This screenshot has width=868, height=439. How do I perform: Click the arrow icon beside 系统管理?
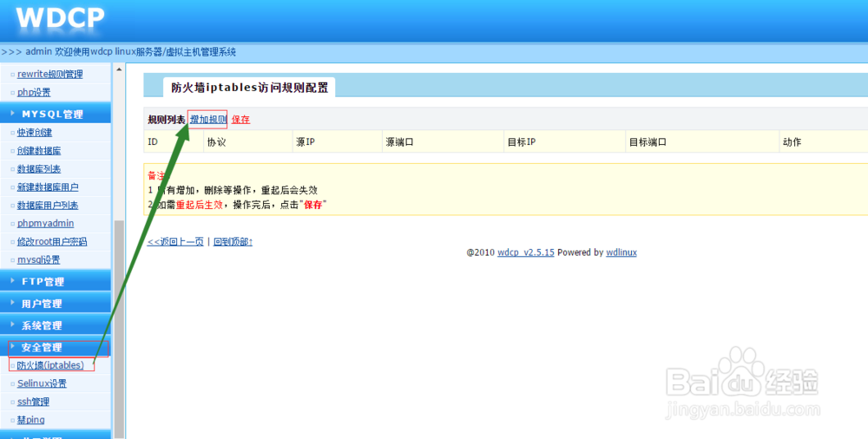pyautogui.click(x=13, y=324)
